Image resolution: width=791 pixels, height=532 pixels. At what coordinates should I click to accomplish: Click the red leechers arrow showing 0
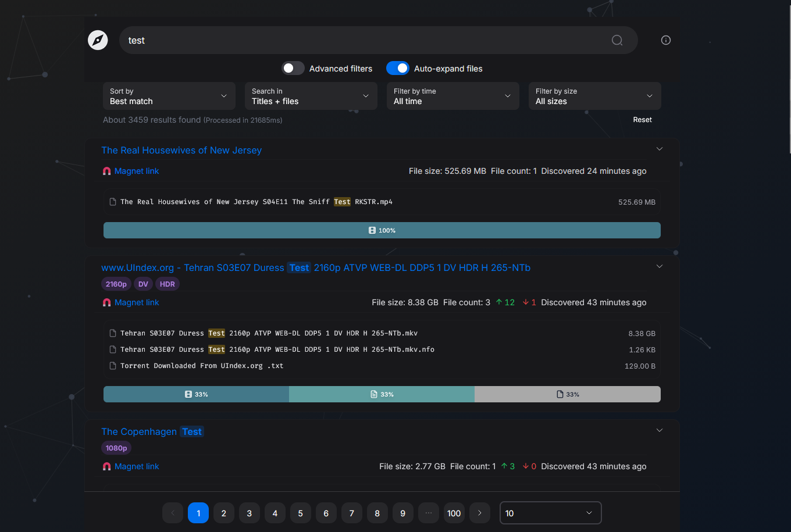point(526,466)
